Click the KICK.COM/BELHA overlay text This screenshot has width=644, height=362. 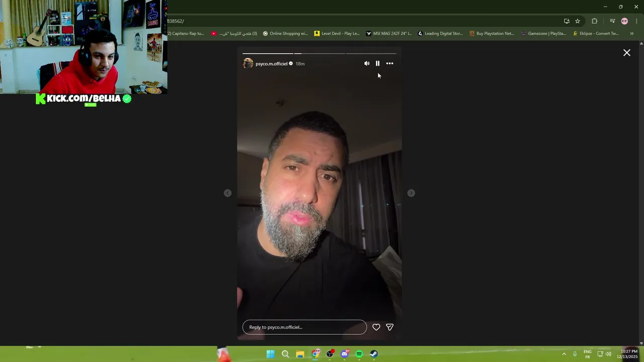(x=84, y=99)
